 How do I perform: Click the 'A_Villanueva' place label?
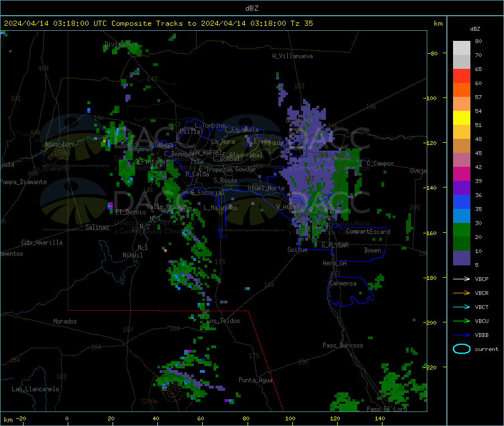coord(292,56)
